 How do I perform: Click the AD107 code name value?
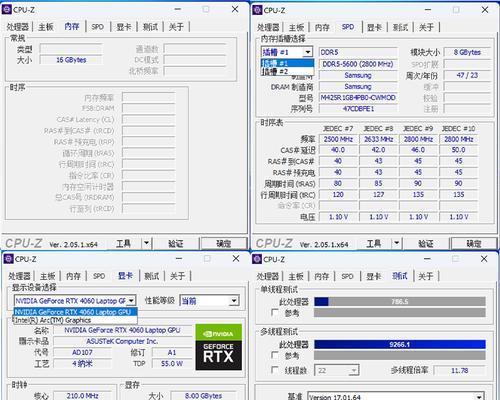[x=82, y=353]
